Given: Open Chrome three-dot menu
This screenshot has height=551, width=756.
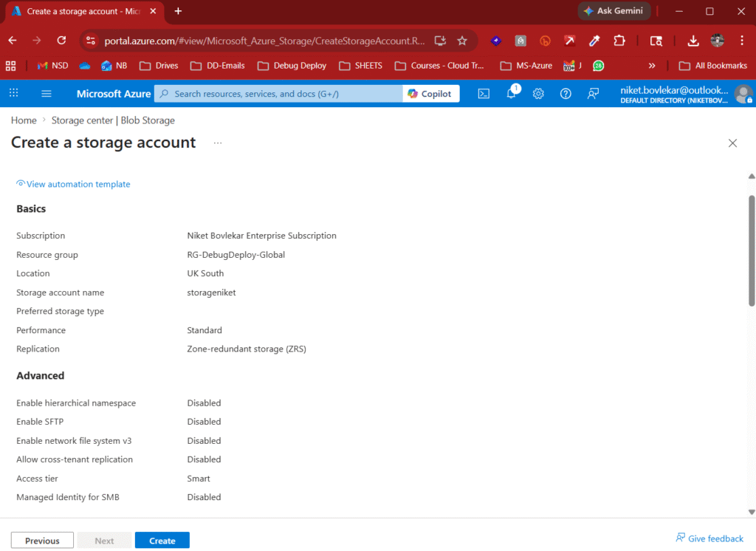Looking at the screenshot, I should 741,41.
